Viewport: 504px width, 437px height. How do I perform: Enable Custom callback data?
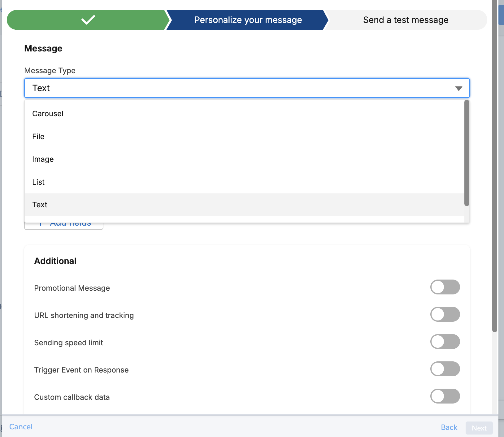click(x=445, y=396)
